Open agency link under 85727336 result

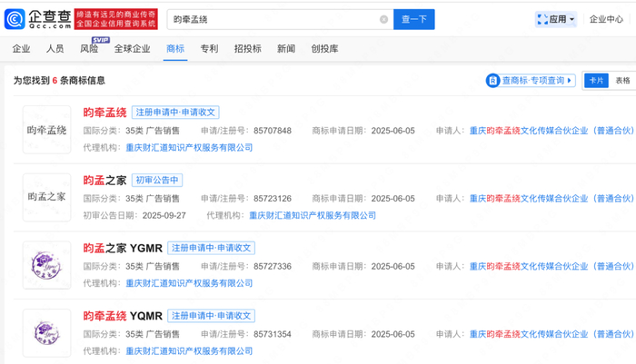coord(189,283)
